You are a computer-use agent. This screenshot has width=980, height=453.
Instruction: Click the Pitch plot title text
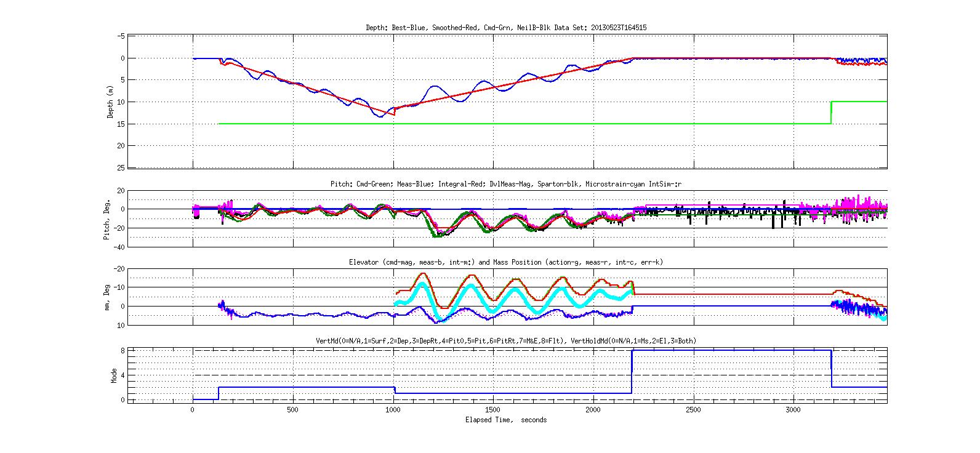(506, 184)
